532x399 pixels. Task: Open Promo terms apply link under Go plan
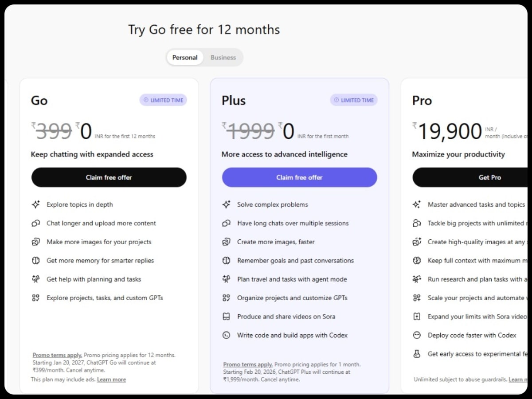(57, 355)
